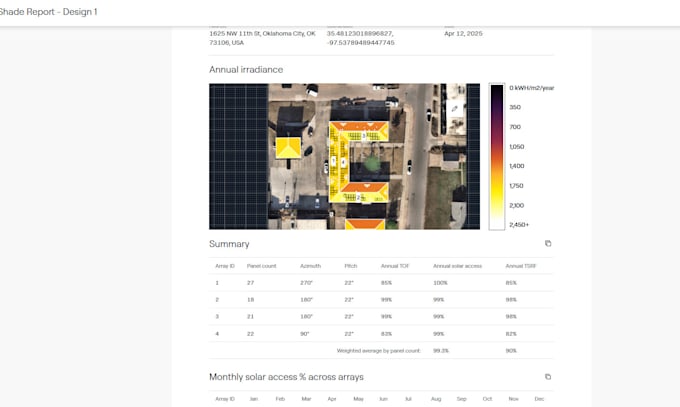The width and height of the screenshot is (680, 407).
Task: Select panel count '27' for array 1
Action: [x=250, y=283]
